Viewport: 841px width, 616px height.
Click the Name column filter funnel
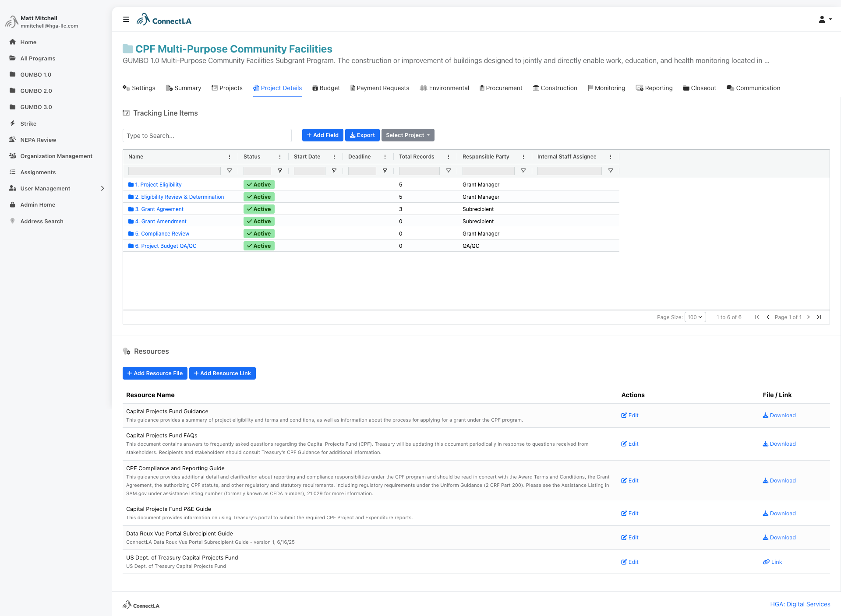coord(230,171)
